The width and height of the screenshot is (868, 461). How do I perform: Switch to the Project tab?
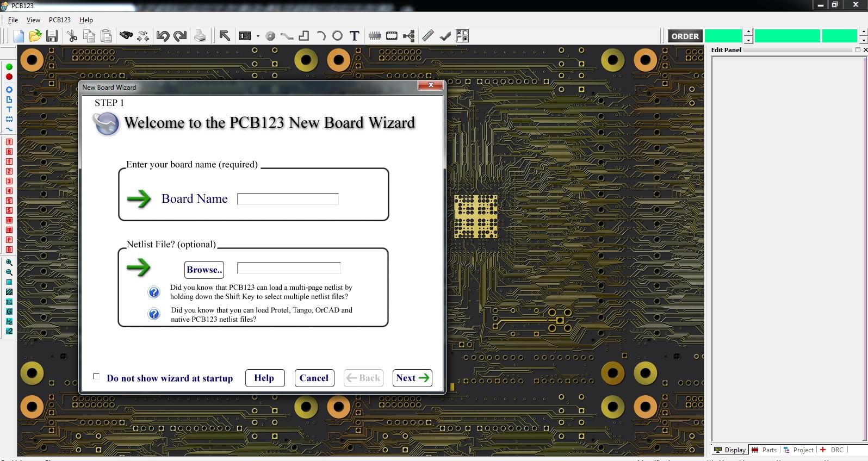pyautogui.click(x=798, y=450)
